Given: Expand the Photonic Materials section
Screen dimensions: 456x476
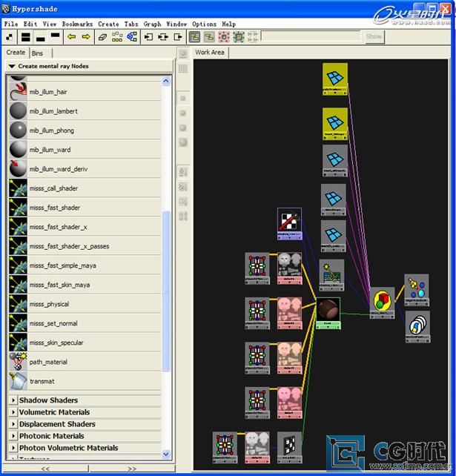Looking at the screenshot, I should 13,436.
